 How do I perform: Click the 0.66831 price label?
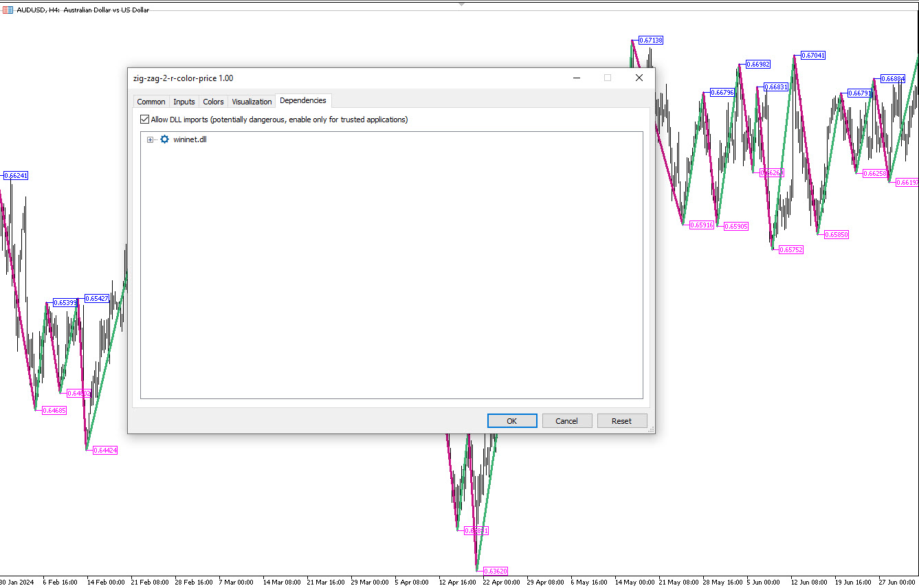point(776,87)
